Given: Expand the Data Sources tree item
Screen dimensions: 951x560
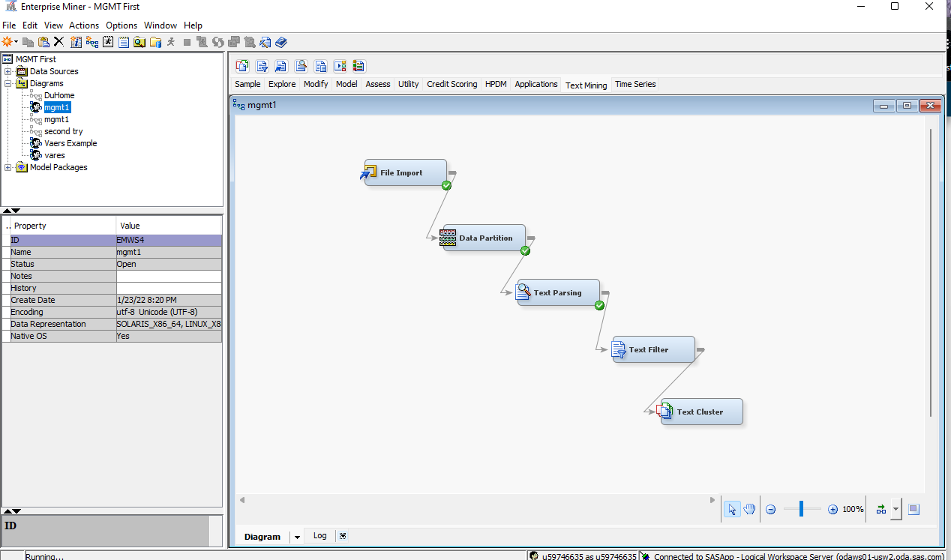Looking at the screenshot, I should tap(6, 71).
